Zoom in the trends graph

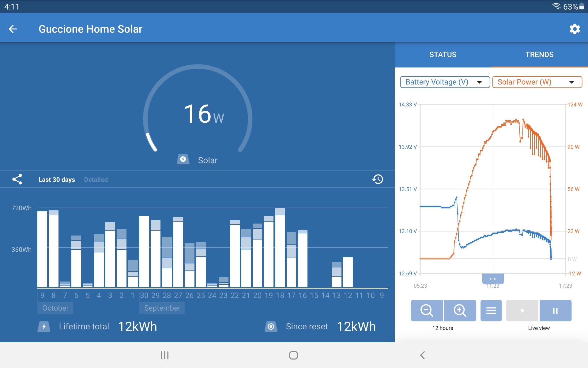pos(460,311)
